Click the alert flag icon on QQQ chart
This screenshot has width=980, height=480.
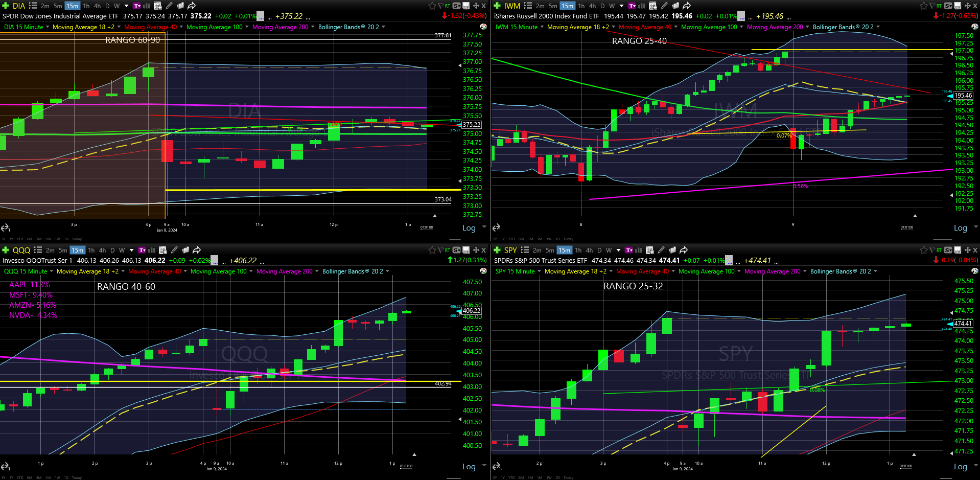click(440, 250)
